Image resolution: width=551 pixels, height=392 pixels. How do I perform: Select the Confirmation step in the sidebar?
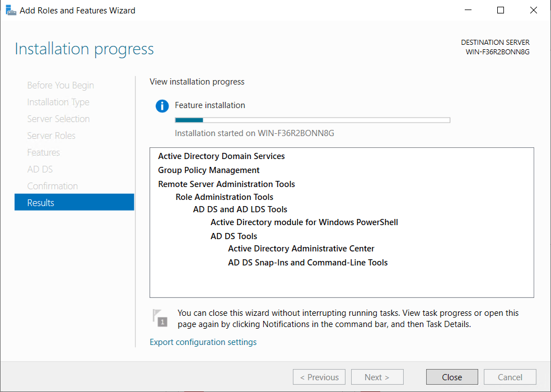click(x=53, y=186)
